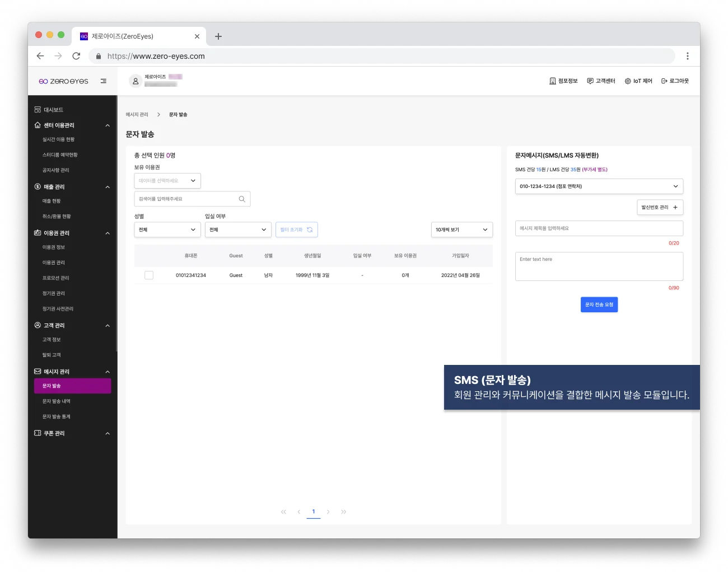Viewport: 728px width, 572px height.
Task: Click the user profile avatar icon
Action: tap(135, 81)
